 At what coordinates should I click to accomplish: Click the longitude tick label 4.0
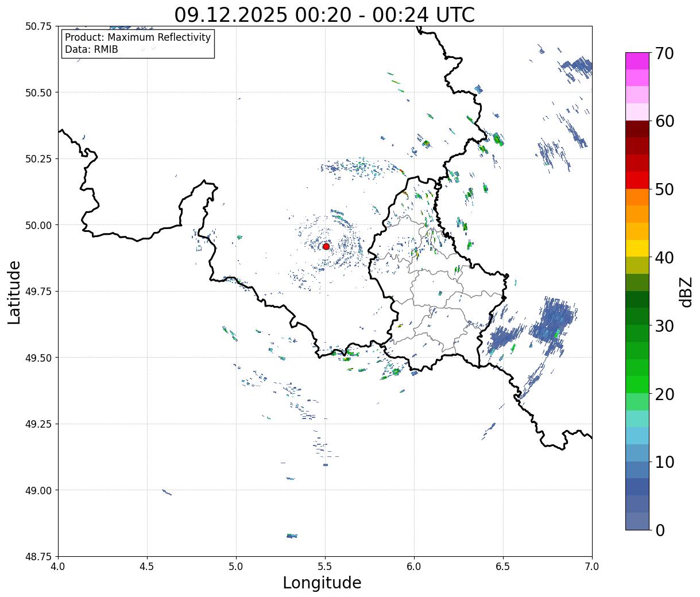(x=58, y=566)
